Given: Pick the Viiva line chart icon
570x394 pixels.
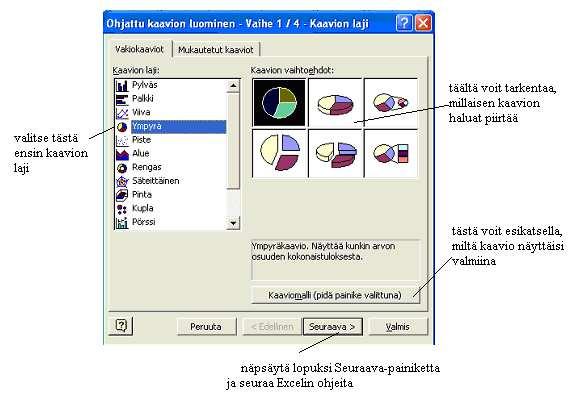Looking at the screenshot, I should click(122, 113).
